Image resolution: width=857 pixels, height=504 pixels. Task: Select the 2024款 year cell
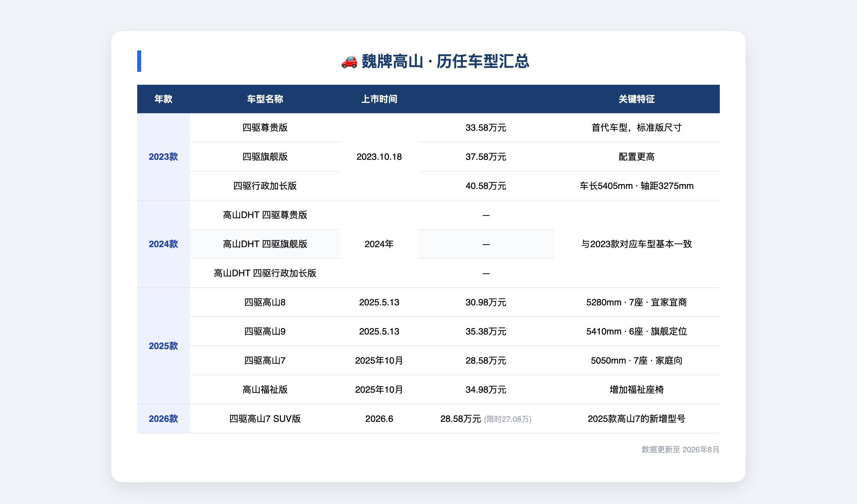pyautogui.click(x=163, y=244)
